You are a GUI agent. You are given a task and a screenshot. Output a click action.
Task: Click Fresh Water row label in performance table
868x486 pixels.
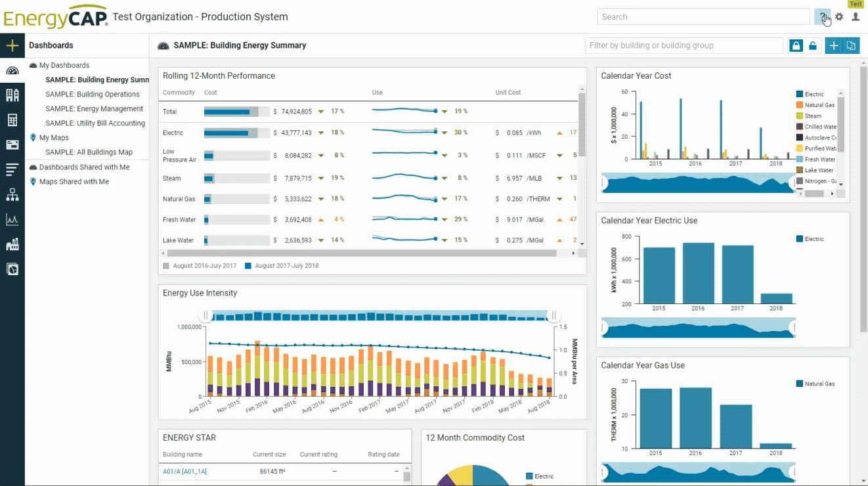click(179, 219)
